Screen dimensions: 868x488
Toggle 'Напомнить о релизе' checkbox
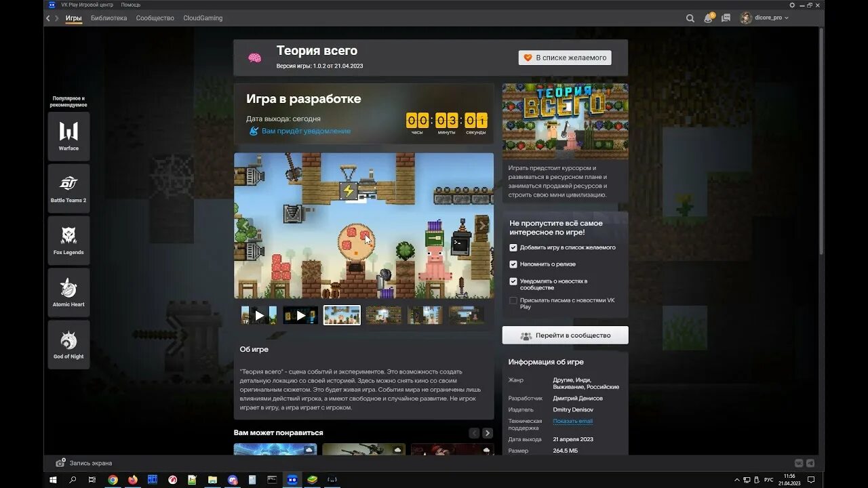513,264
